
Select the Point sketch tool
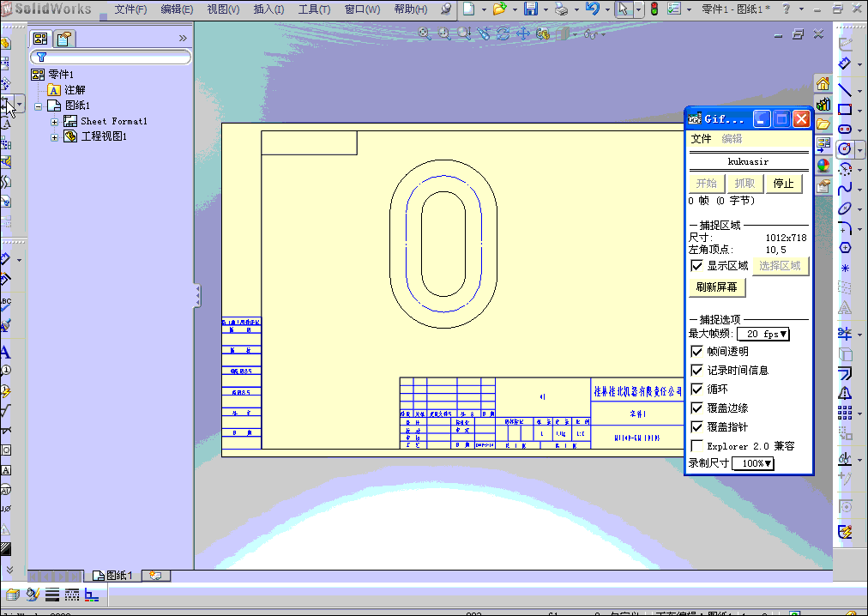pos(845,269)
